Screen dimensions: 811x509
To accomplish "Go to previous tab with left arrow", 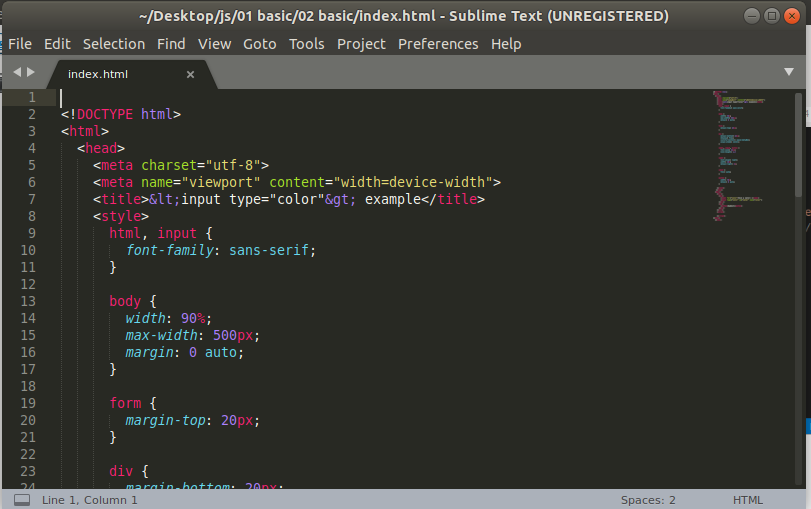I will (x=17, y=72).
